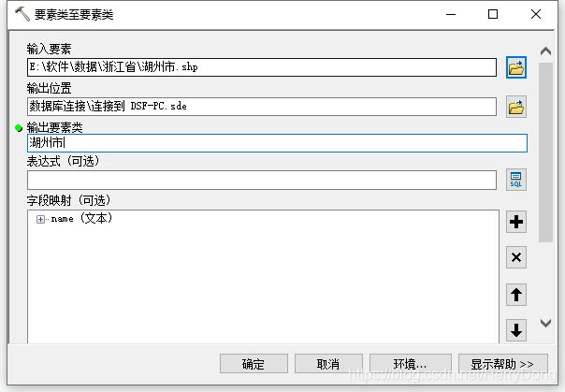The image size is (565, 392).
Task: Minimize the 要素类至要素类 window
Action: pos(451,14)
